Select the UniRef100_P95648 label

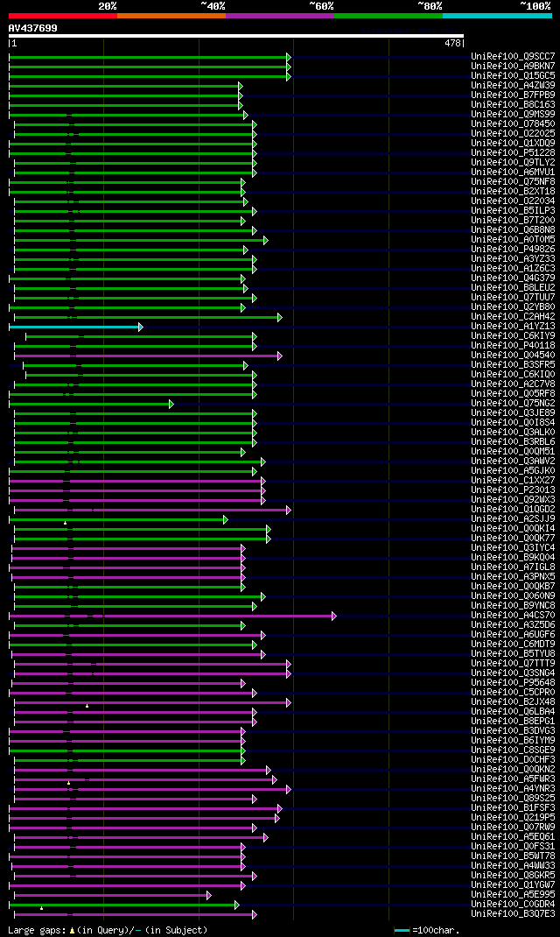(513, 683)
